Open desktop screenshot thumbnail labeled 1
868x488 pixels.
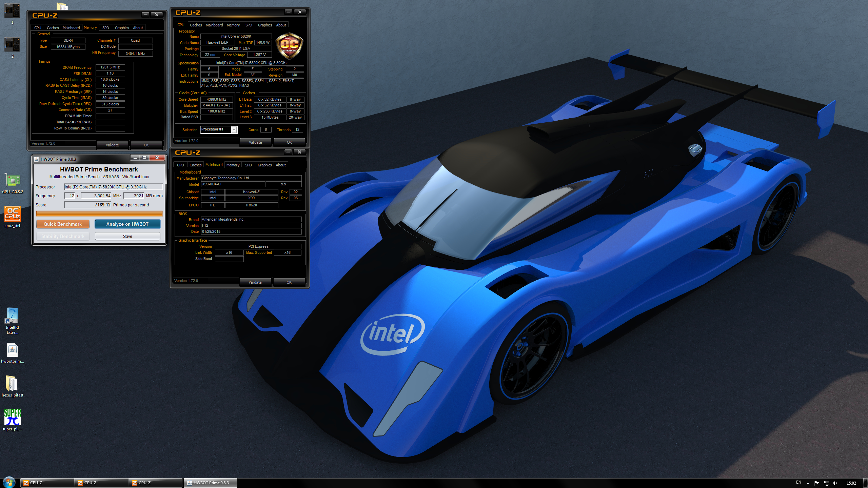pos(12,14)
